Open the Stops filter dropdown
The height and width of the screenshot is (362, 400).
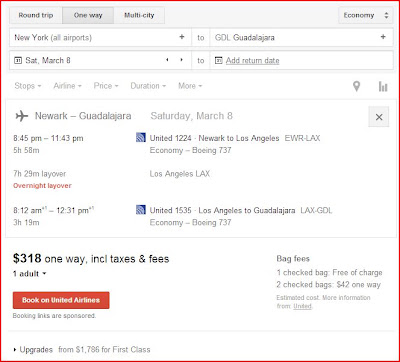(28, 86)
